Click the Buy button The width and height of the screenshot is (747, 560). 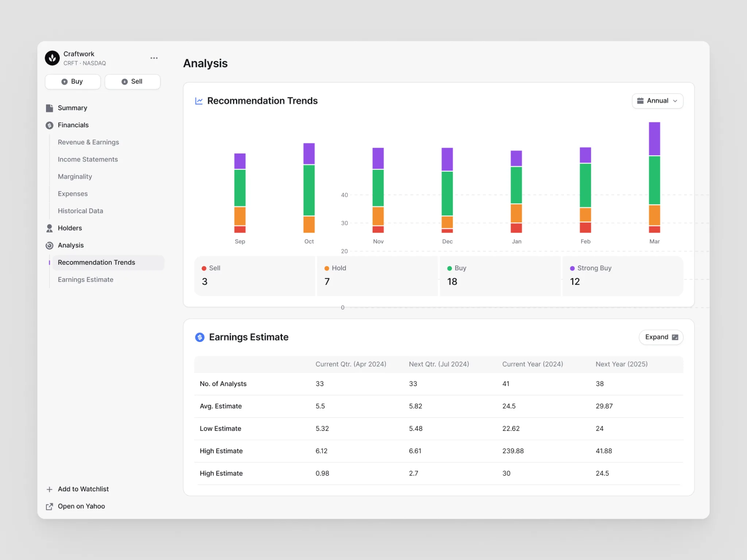73,82
